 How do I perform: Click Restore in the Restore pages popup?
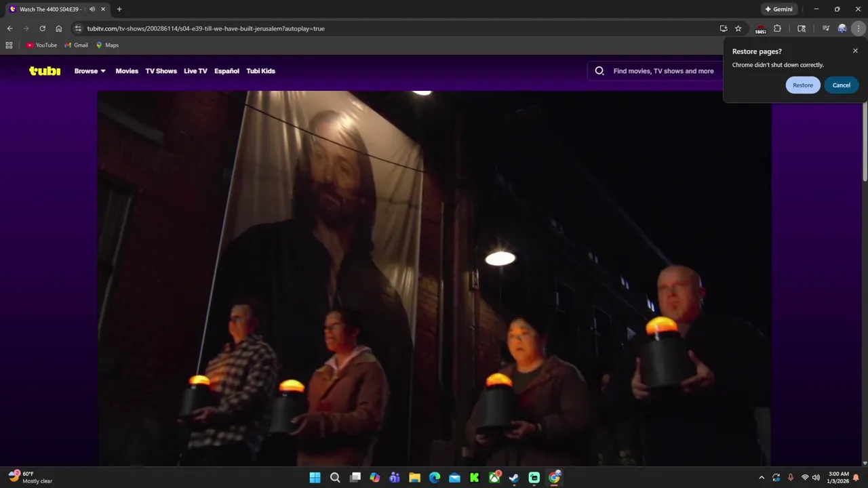pos(803,85)
